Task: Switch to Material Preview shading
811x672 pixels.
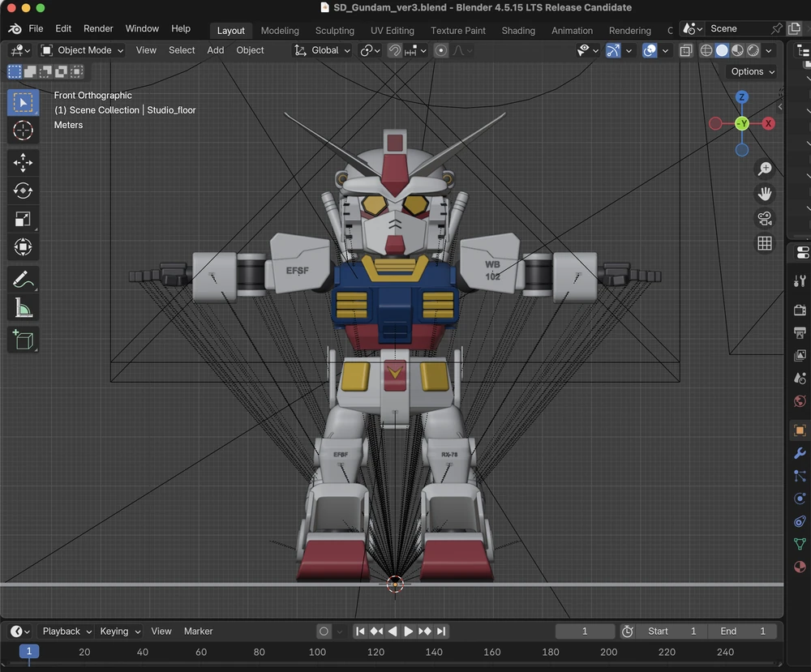Action: 737,50
